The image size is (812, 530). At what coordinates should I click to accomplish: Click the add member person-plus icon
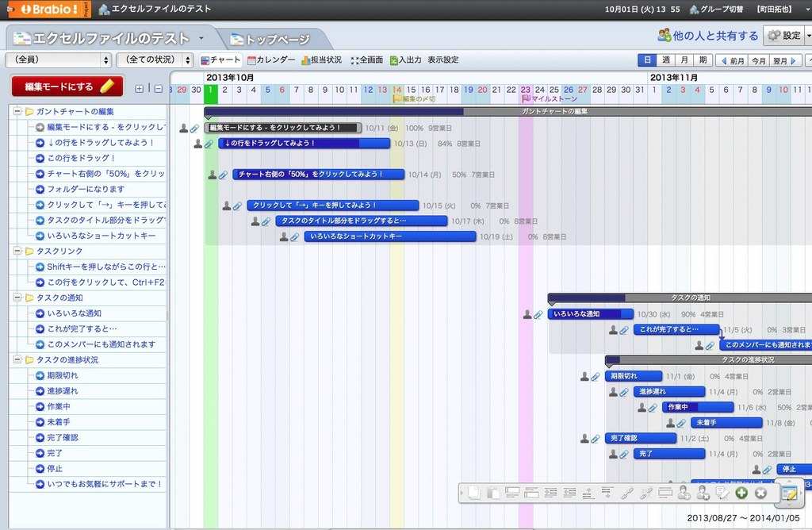coord(684,493)
